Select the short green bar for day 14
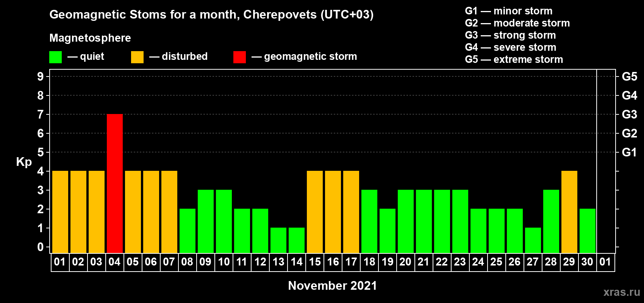The width and height of the screenshot is (644, 303). [297, 241]
